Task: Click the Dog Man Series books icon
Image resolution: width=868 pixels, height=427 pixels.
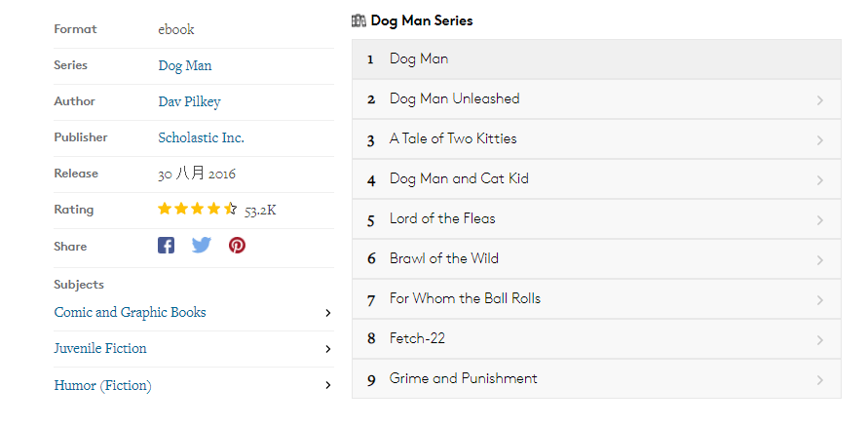Action: point(359,20)
